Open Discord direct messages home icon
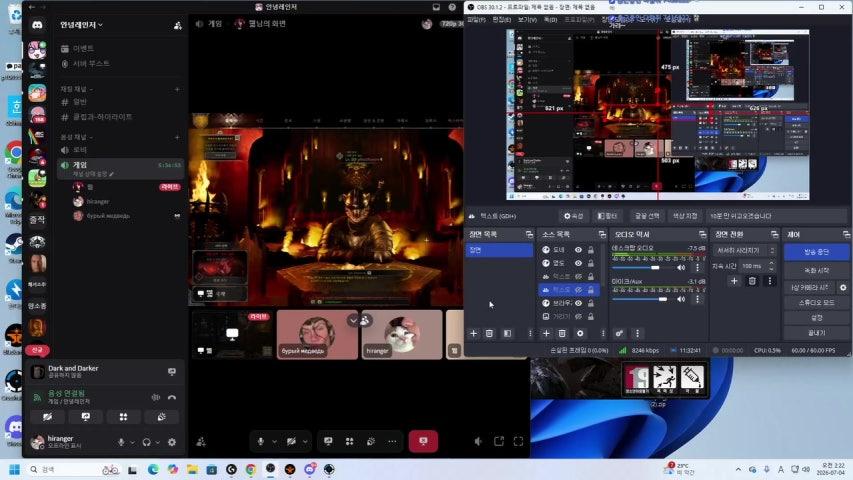The width and height of the screenshot is (853, 480). tap(37, 25)
